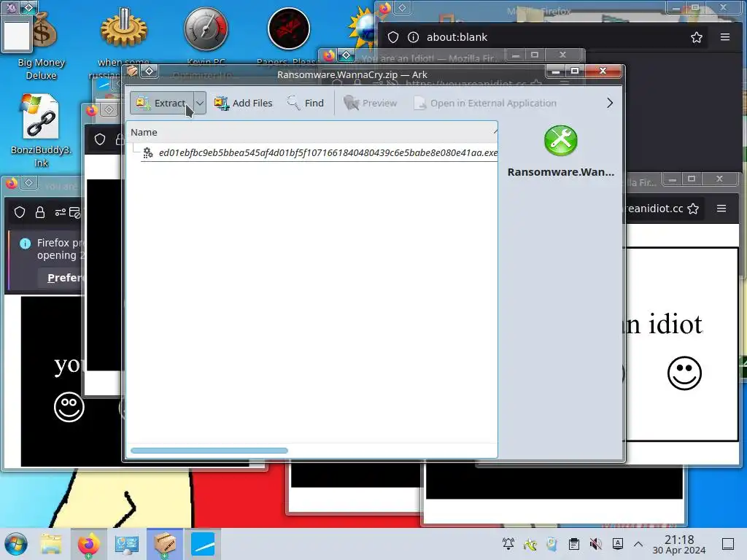Click the padlock icon in the bottom-left Firefox window
The width and height of the screenshot is (747, 560).
pyautogui.click(x=40, y=212)
